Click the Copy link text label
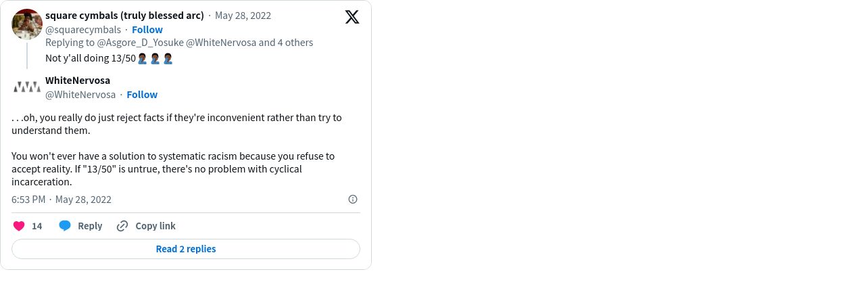This screenshot has height=299, width=868. click(155, 226)
